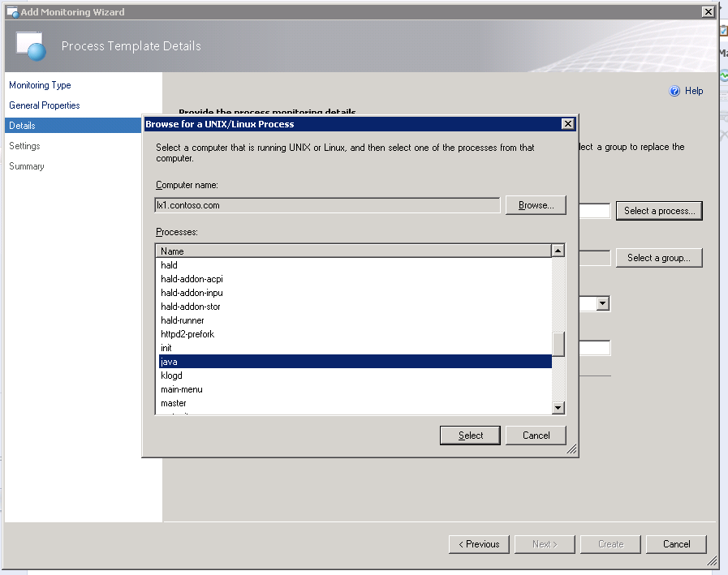Go to General Properties step
Viewport: 728px width, 575px height.
click(45, 105)
